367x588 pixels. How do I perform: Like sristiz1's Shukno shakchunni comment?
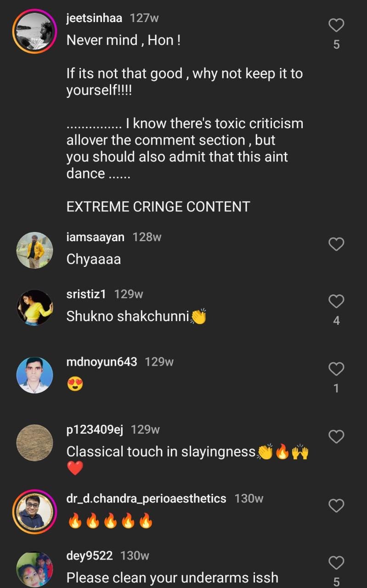pos(336,301)
